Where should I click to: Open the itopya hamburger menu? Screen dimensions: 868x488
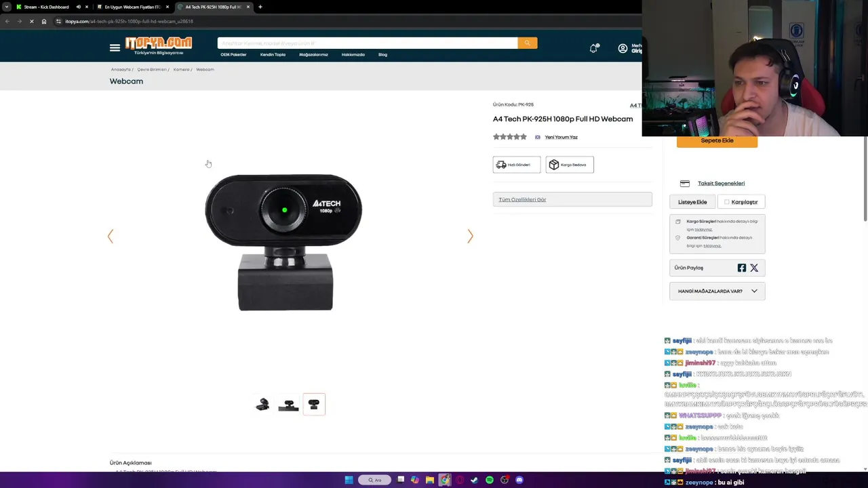coord(115,47)
